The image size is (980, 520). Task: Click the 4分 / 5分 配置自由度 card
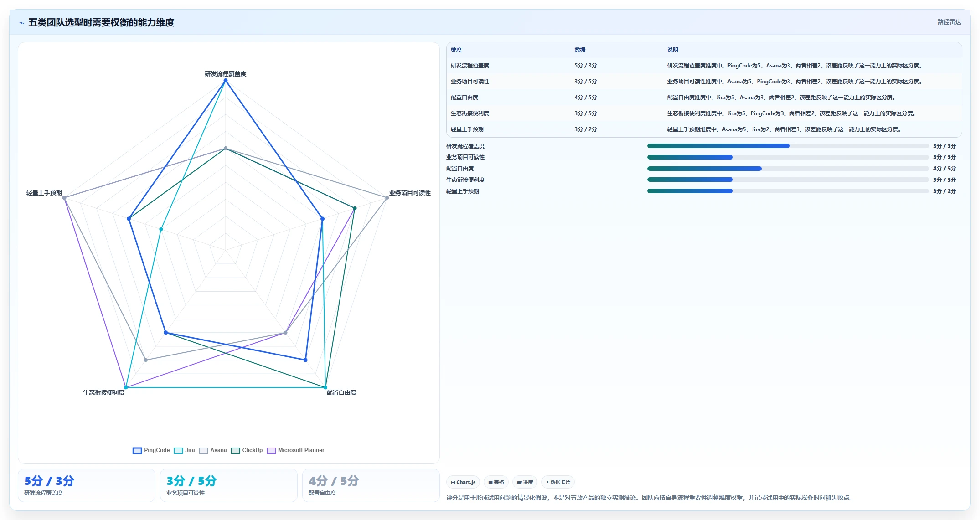coord(371,485)
